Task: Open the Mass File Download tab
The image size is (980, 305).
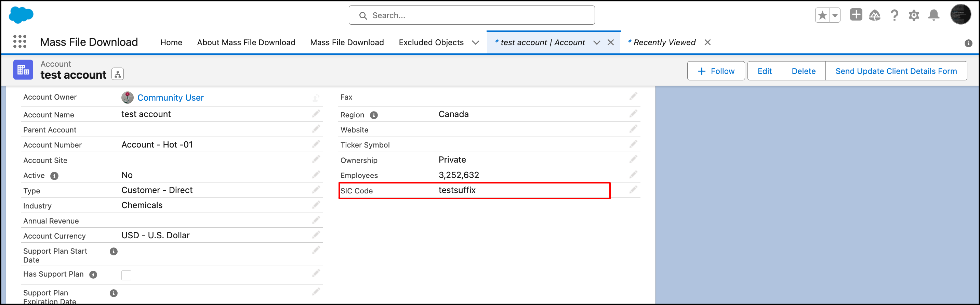Action: point(347,43)
